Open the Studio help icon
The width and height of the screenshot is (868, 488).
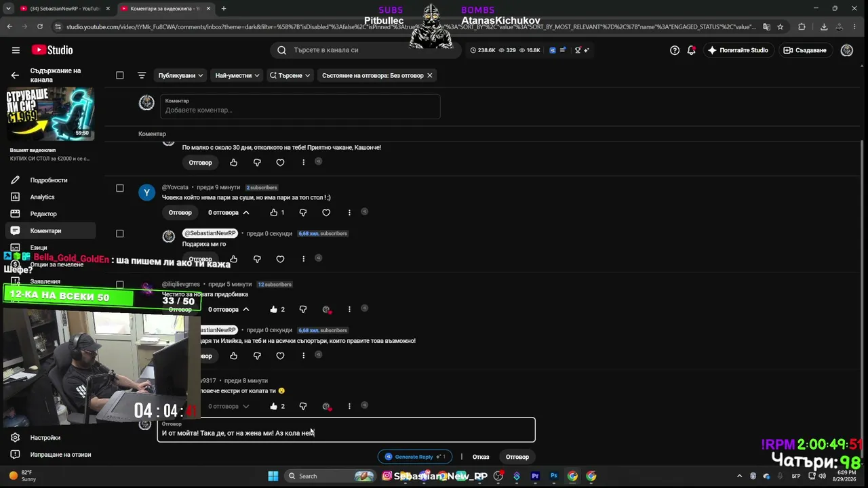tap(675, 50)
